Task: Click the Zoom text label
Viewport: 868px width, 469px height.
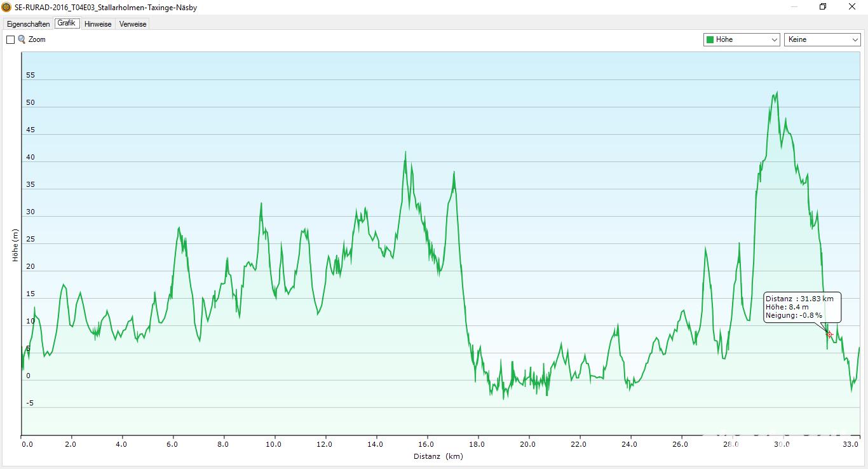Action: [37, 39]
